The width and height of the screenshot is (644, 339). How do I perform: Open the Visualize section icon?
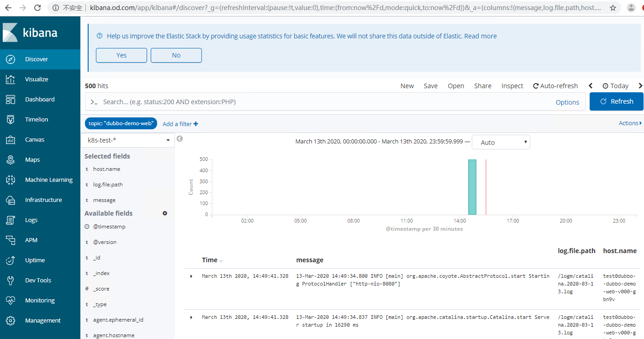coord(11,79)
